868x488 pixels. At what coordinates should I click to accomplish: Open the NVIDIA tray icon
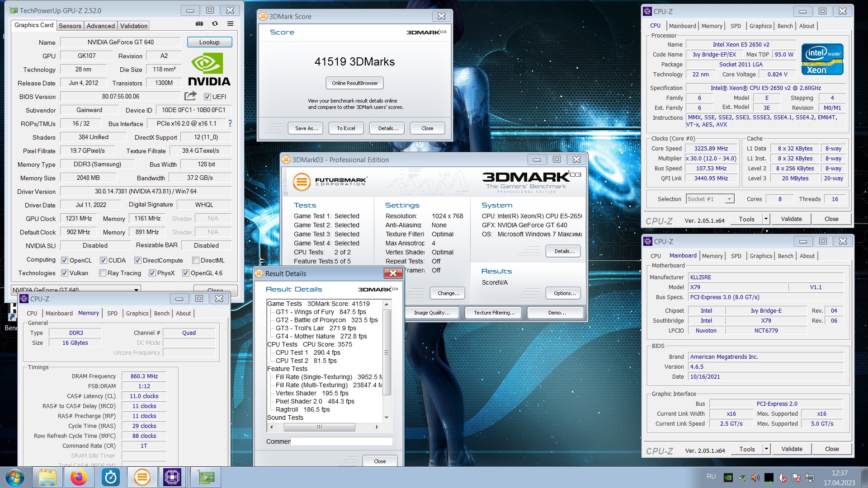(728, 477)
